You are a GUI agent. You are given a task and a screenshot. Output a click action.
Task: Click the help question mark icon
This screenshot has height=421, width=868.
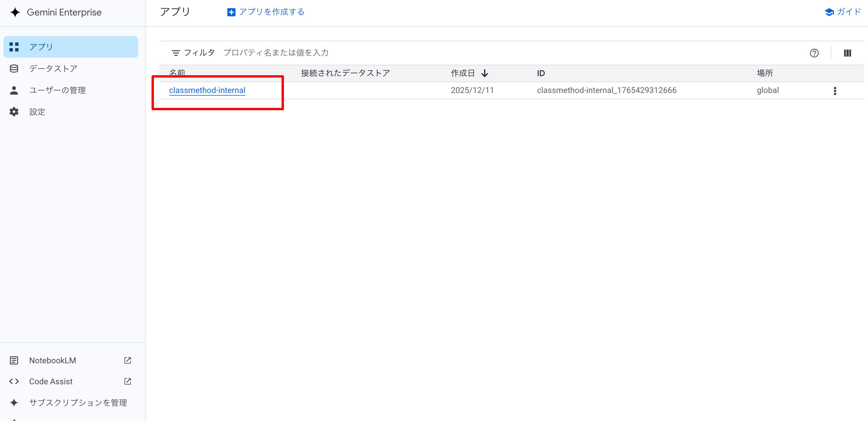pos(814,53)
